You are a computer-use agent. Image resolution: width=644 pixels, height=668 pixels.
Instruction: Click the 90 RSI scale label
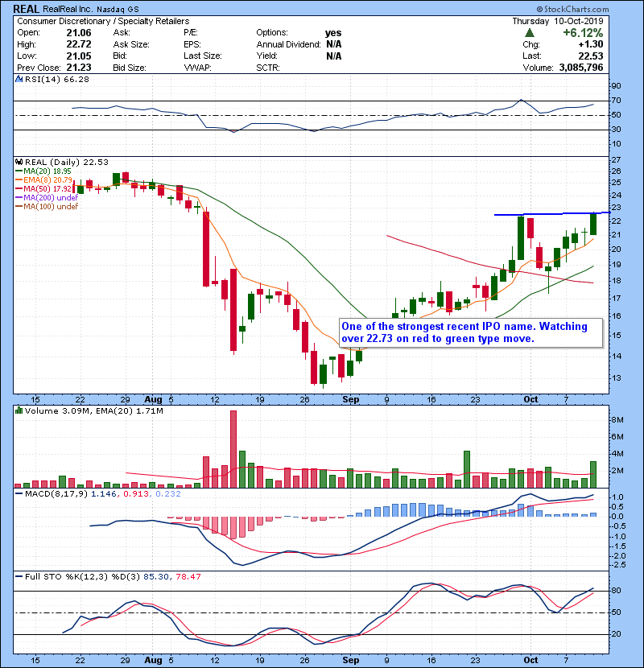(616, 86)
